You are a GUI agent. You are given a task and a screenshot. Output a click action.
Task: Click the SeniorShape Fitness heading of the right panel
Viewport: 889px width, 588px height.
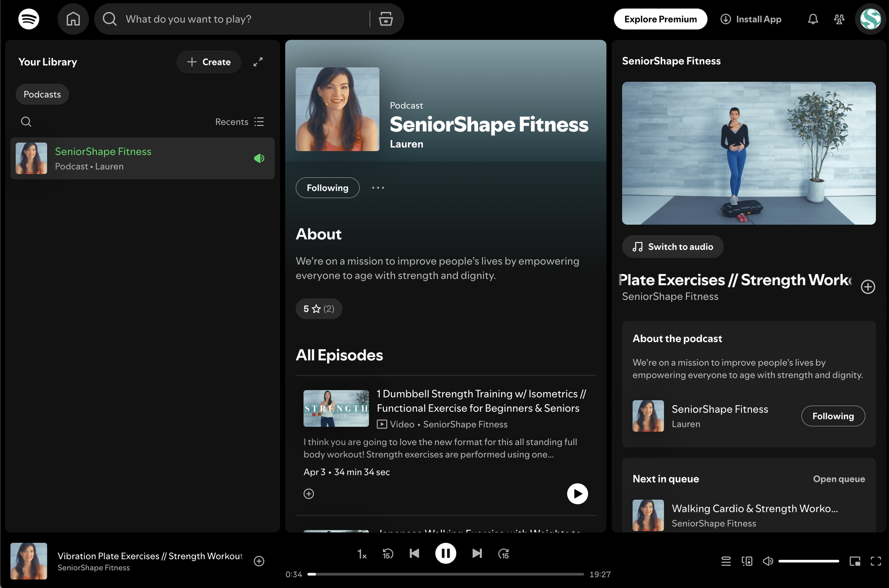point(671,61)
